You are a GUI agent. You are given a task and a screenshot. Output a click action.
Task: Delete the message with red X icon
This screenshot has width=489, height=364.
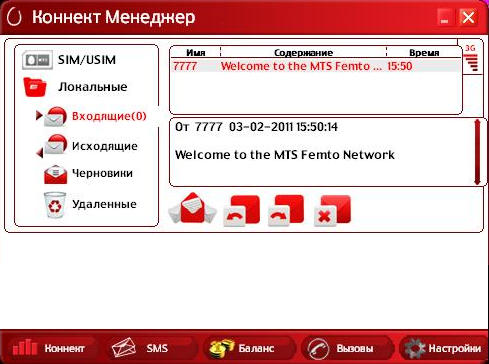[x=332, y=211]
